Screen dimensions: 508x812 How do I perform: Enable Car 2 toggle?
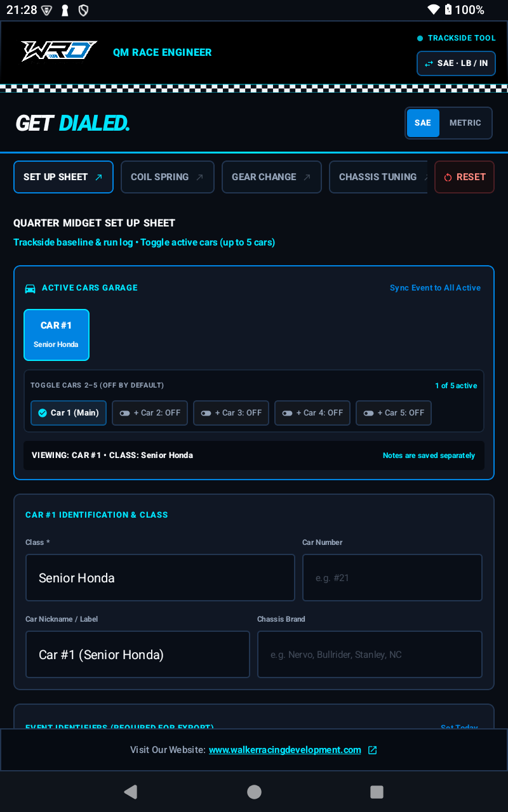(x=150, y=413)
